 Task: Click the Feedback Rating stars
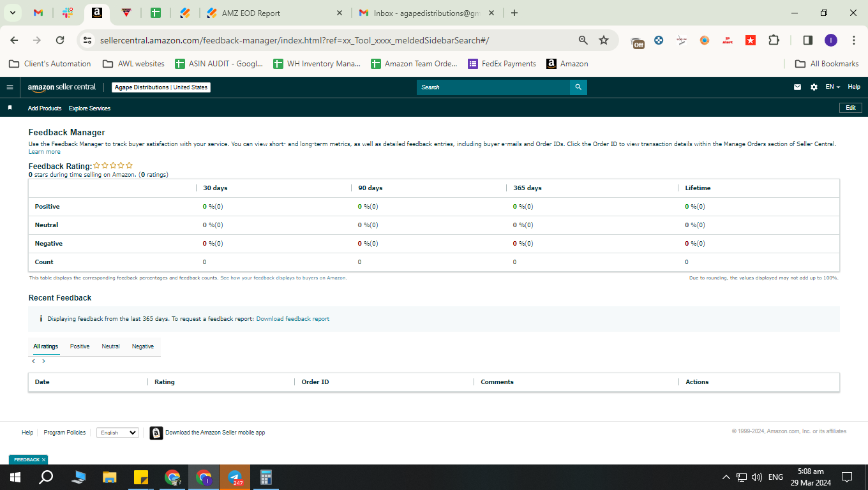113,166
